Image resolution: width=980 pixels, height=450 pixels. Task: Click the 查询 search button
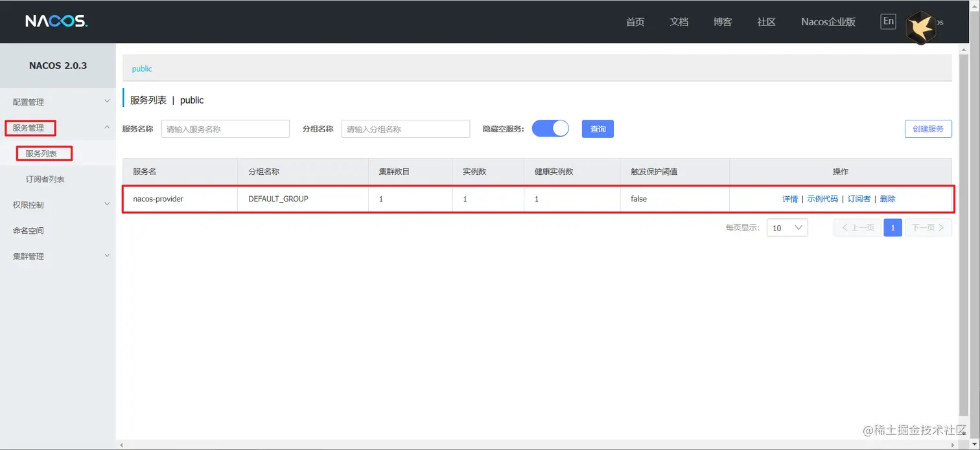[598, 129]
